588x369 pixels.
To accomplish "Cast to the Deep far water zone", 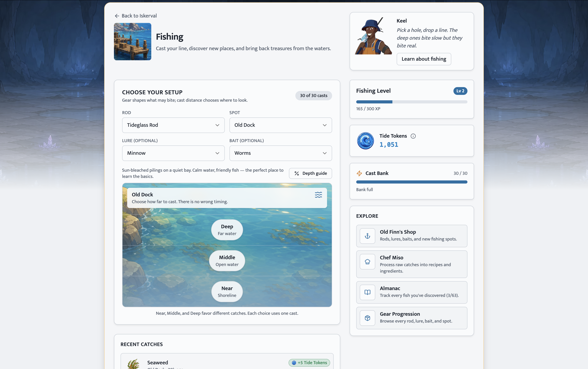I will pyautogui.click(x=227, y=230).
